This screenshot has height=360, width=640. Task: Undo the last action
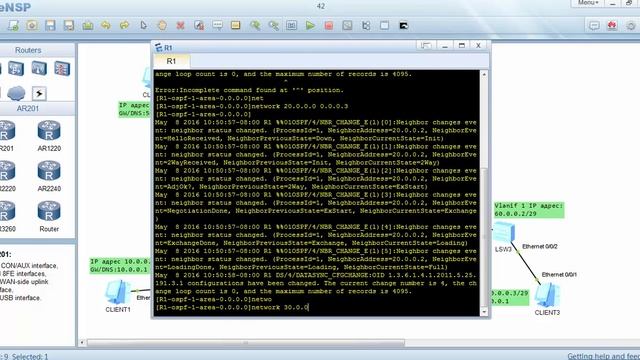click(x=106, y=25)
